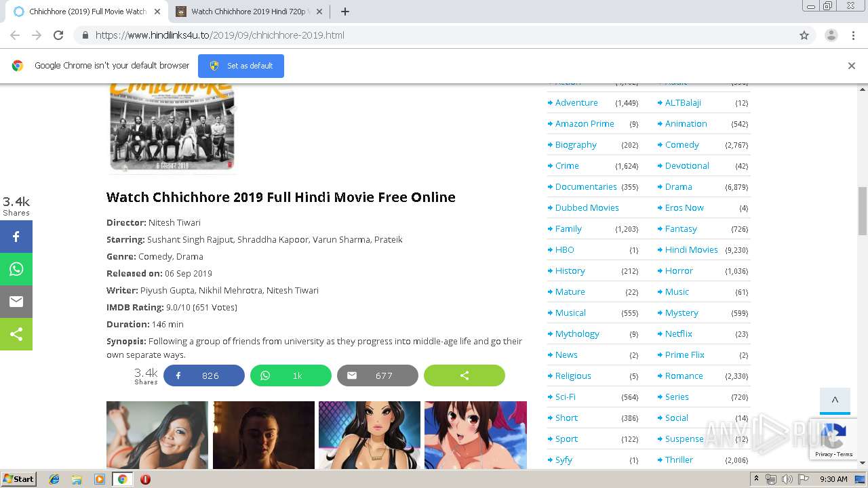Open the Thriller category link
The height and width of the screenshot is (488, 868).
pyautogui.click(x=679, y=460)
